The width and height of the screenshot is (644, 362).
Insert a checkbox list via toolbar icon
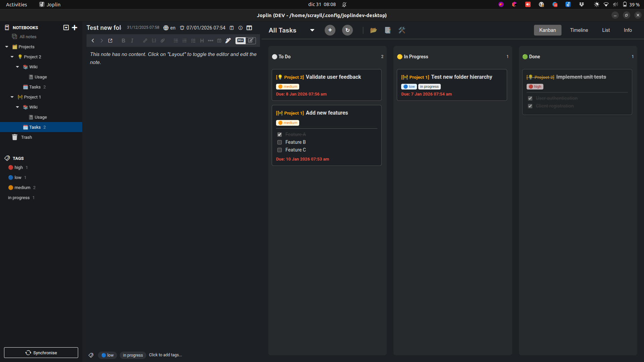coord(193,41)
